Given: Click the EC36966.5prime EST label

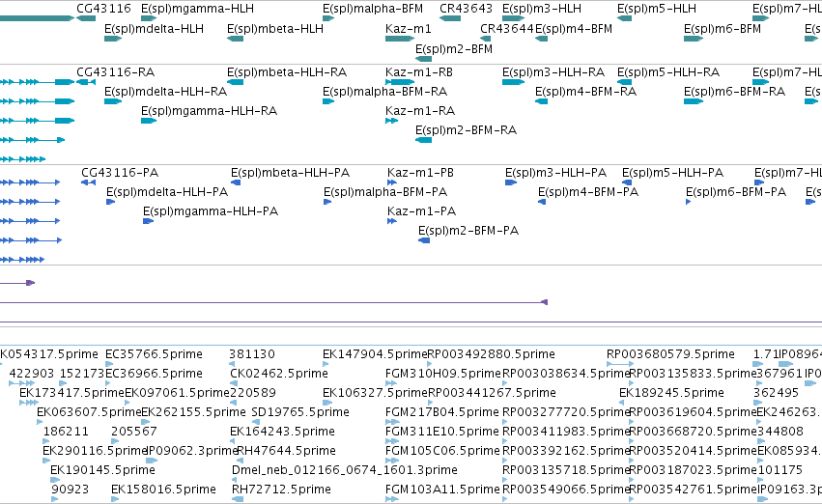Looking at the screenshot, I should pos(155,374).
